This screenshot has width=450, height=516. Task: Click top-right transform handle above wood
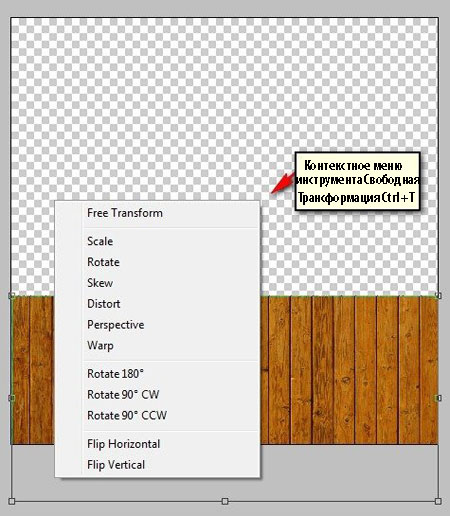tap(439, 296)
